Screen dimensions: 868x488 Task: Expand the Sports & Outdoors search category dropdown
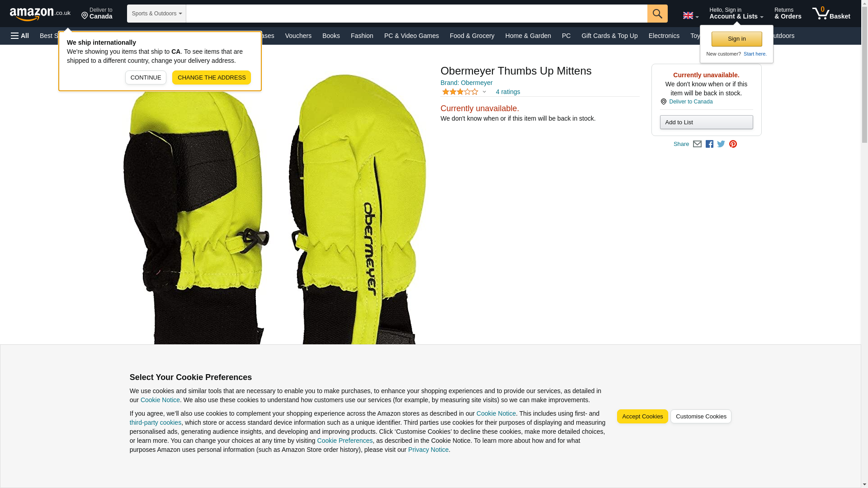(x=156, y=14)
